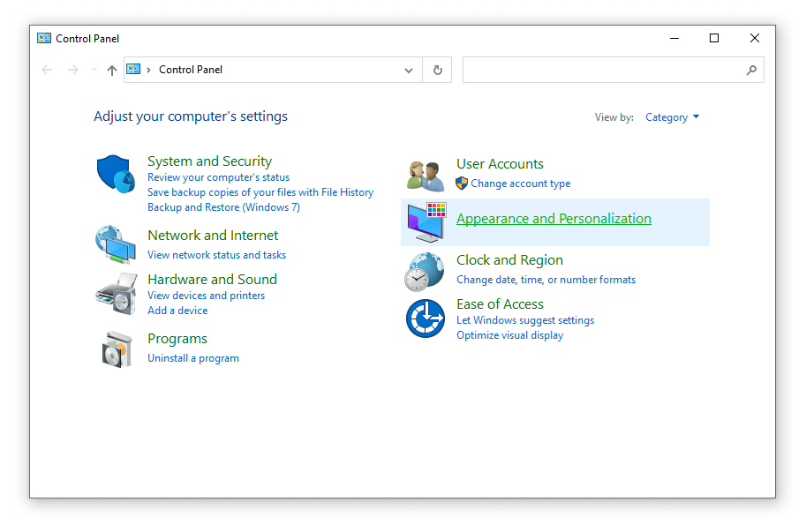Image resolution: width=806 pixels, height=532 pixels.
Task: Click the Control Panel breadcrumb in address bar
Action: (x=191, y=70)
